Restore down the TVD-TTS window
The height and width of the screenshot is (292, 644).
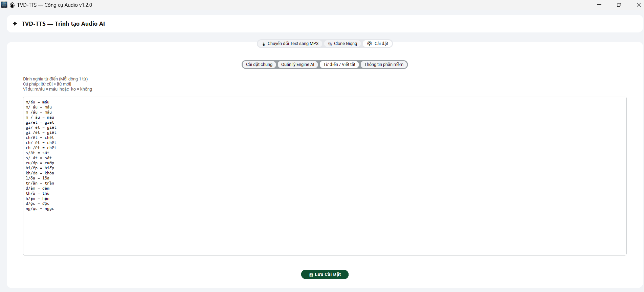[619, 5]
